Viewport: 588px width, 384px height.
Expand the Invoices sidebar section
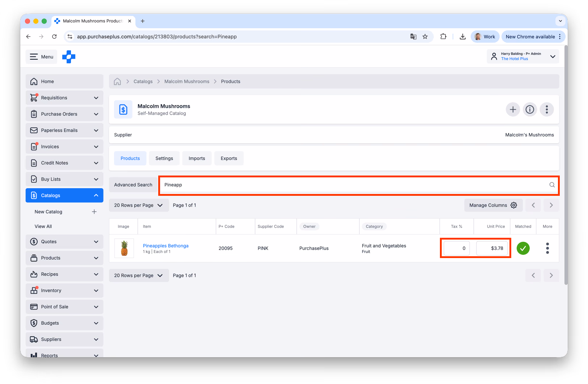tap(64, 147)
